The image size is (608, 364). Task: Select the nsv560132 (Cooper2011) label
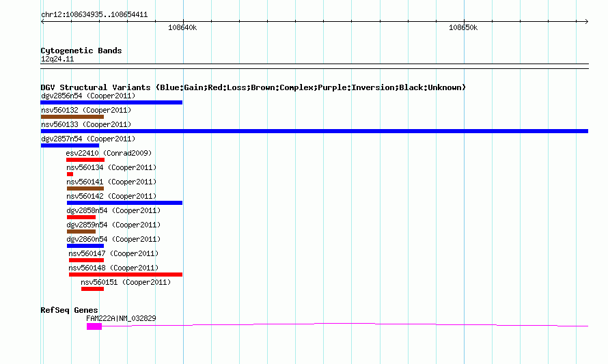(86, 110)
